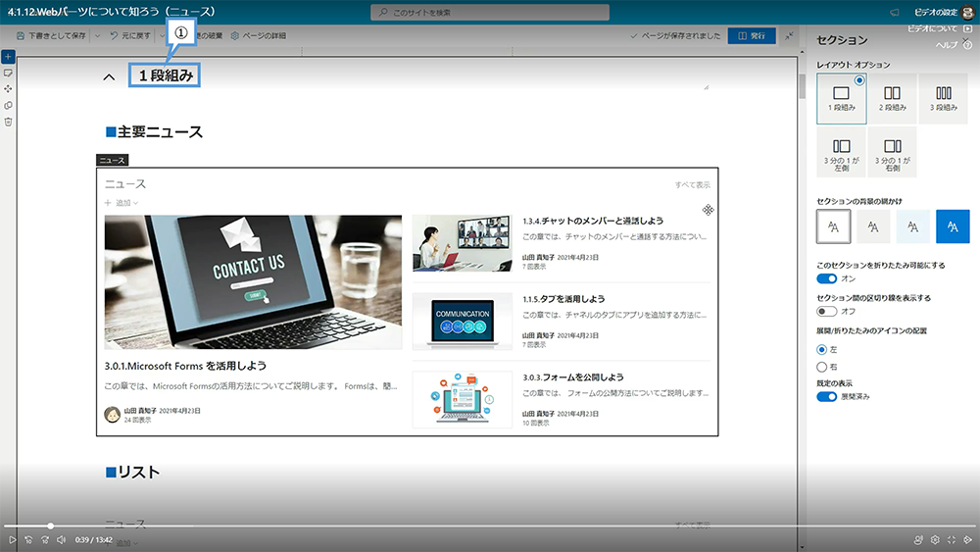The height and width of the screenshot is (552, 980).
Task: Open ヘルプ menu item
Action: coord(947,45)
